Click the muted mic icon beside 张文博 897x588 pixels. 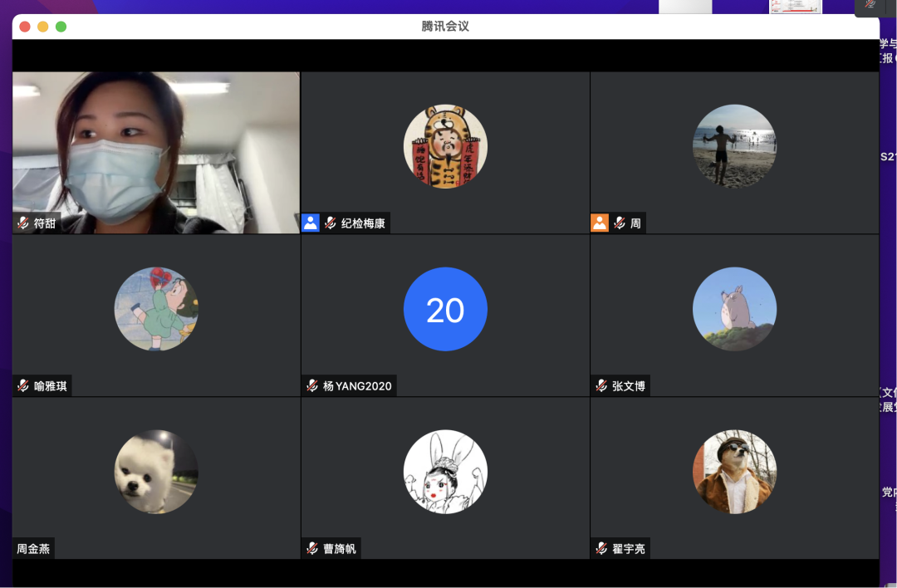601,386
